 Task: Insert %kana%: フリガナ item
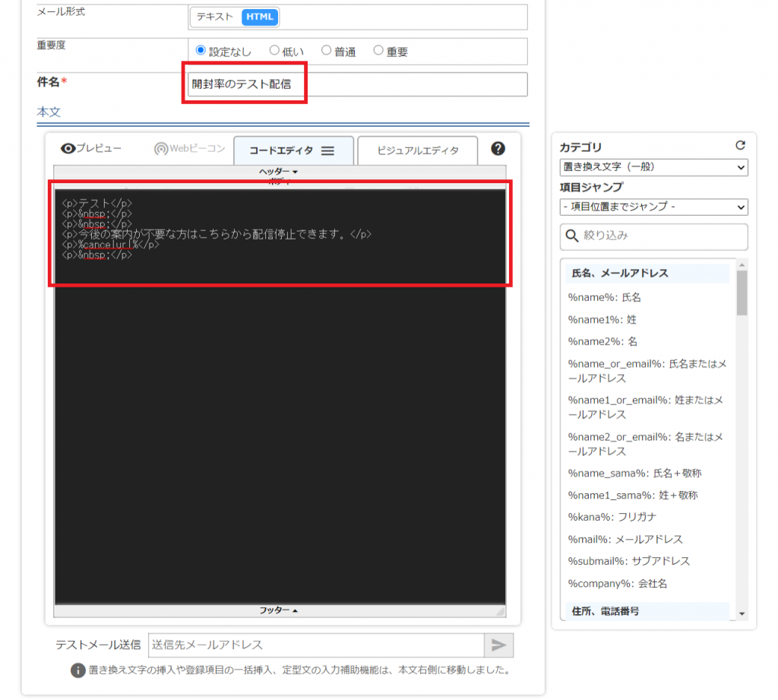point(612,518)
